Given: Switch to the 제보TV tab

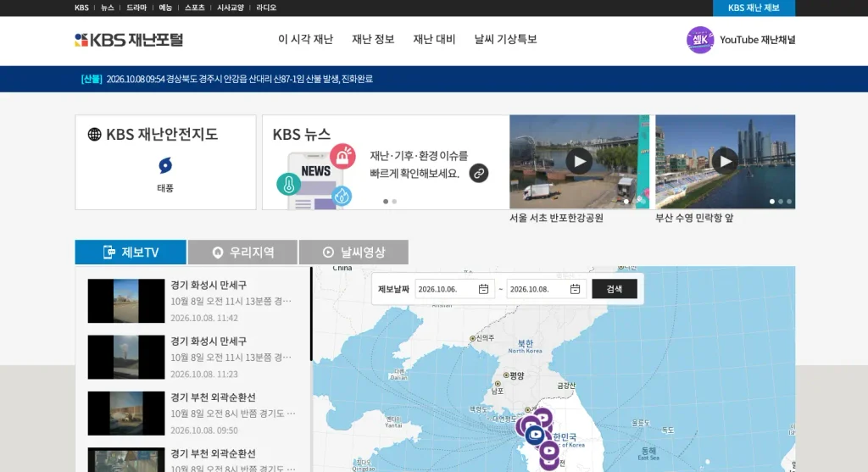Looking at the screenshot, I should coord(131,253).
